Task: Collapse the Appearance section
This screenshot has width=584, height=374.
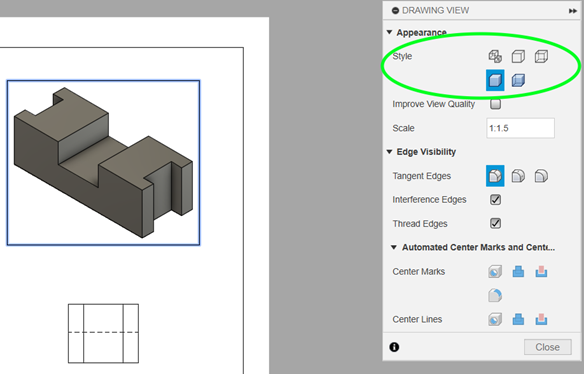Action: [x=389, y=32]
